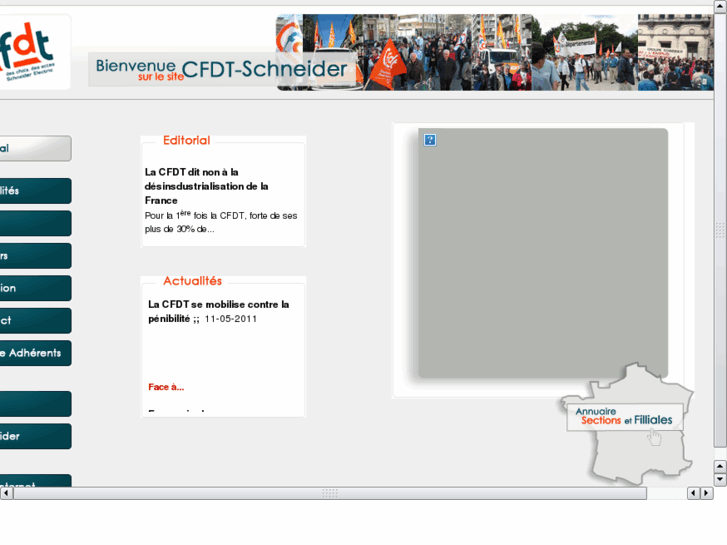The height and width of the screenshot is (545, 727).
Task: Click the 'Actualités' section heading
Action: tap(192, 281)
